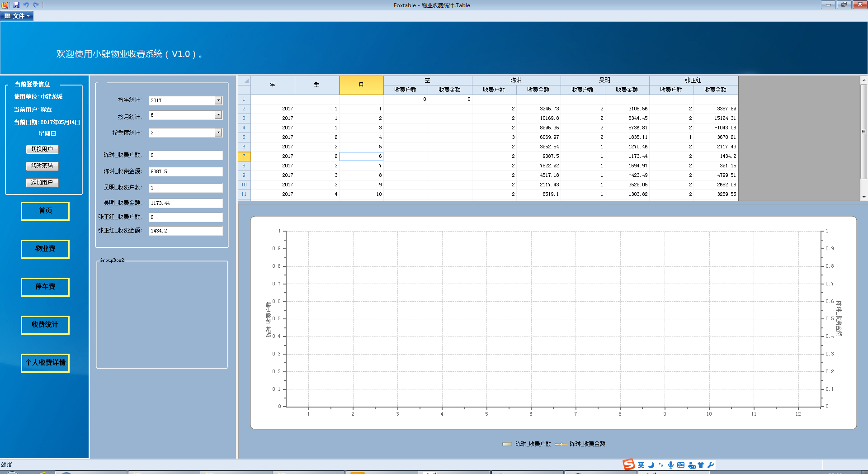Click the cell with value 6519.1

click(x=538, y=194)
